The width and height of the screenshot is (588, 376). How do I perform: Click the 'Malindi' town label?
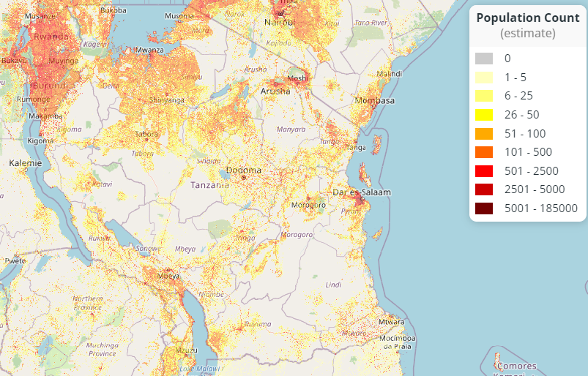click(x=390, y=74)
